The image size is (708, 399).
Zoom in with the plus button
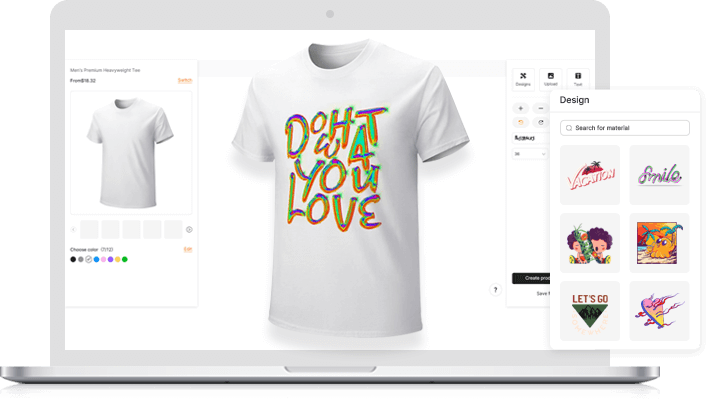521,108
